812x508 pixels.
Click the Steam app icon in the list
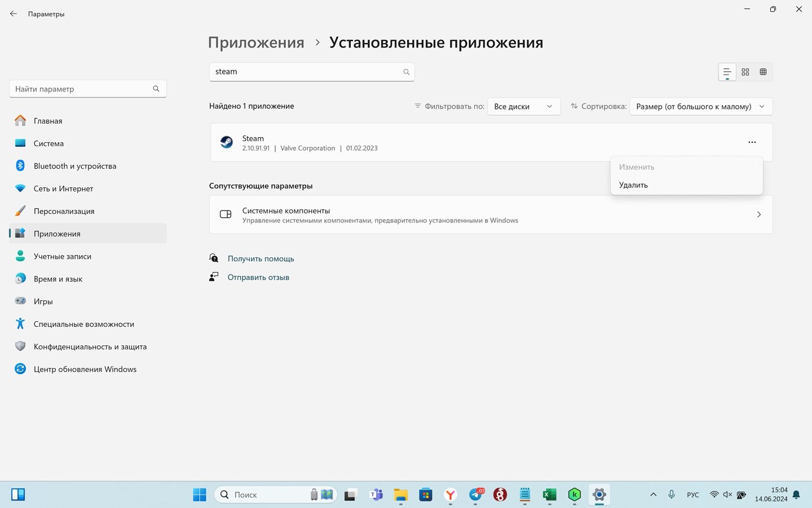[x=227, y=142]
